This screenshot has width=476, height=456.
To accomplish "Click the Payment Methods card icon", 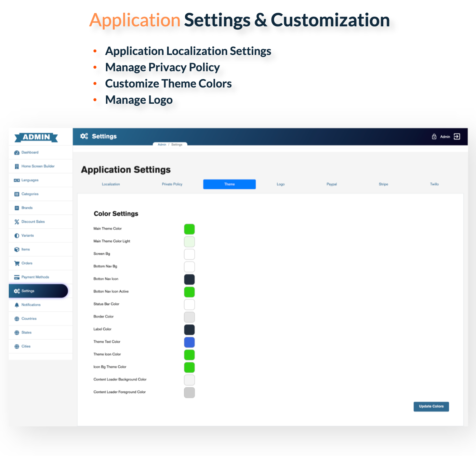I will 17,277.
